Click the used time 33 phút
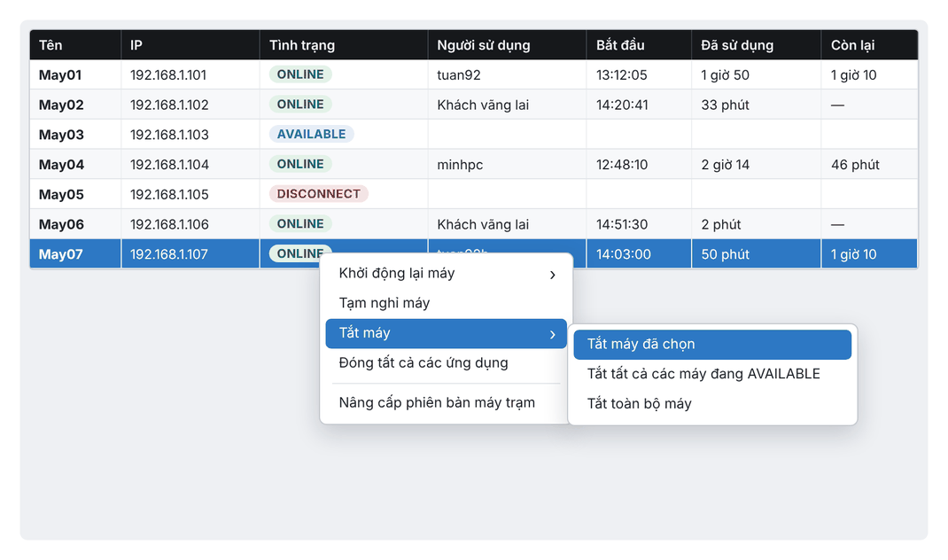The image size is (948, 560). click(725, 105)
